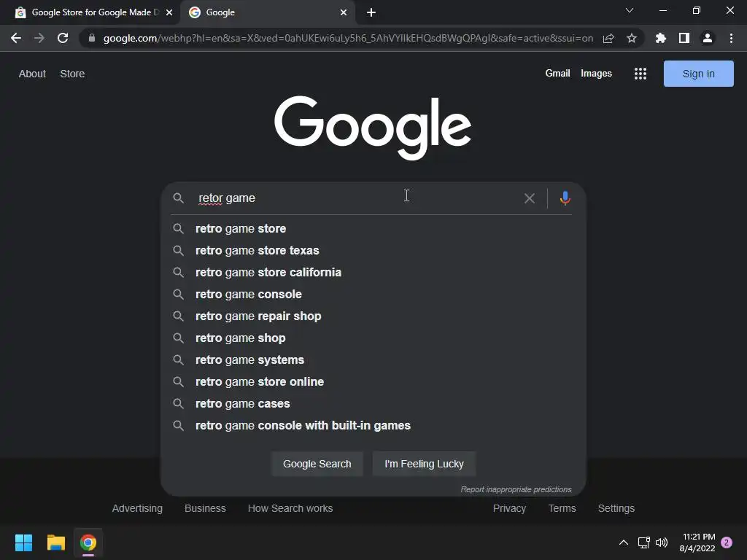Open the Advertising footer link
The height and width of the screenshot is (560, 747).
point(137,508)
